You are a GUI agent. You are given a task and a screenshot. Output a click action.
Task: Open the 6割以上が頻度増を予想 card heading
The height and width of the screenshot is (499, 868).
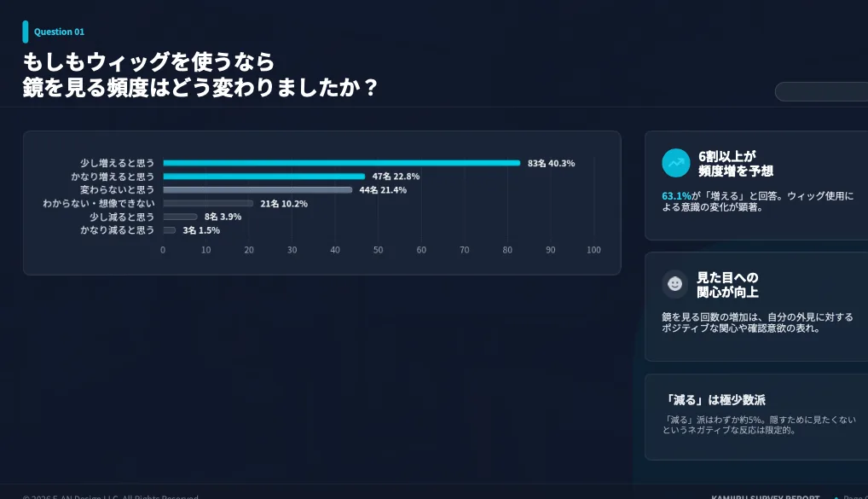coord(735,164)
